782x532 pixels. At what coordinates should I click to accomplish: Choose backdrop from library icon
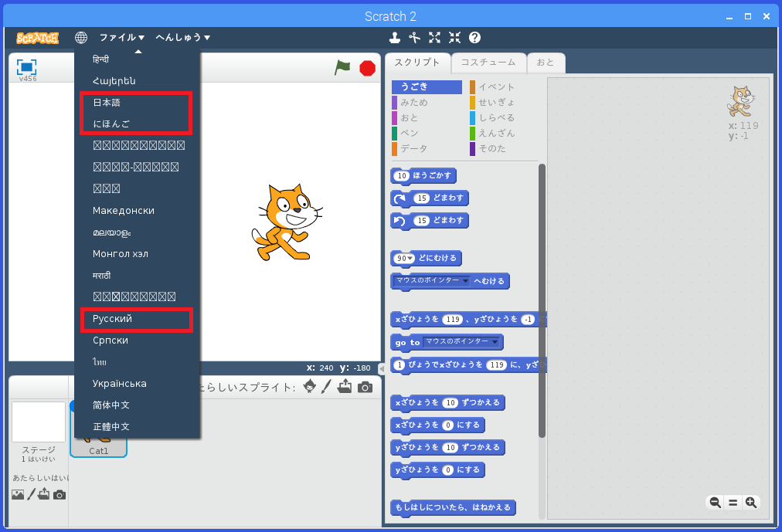coord(18,495)
